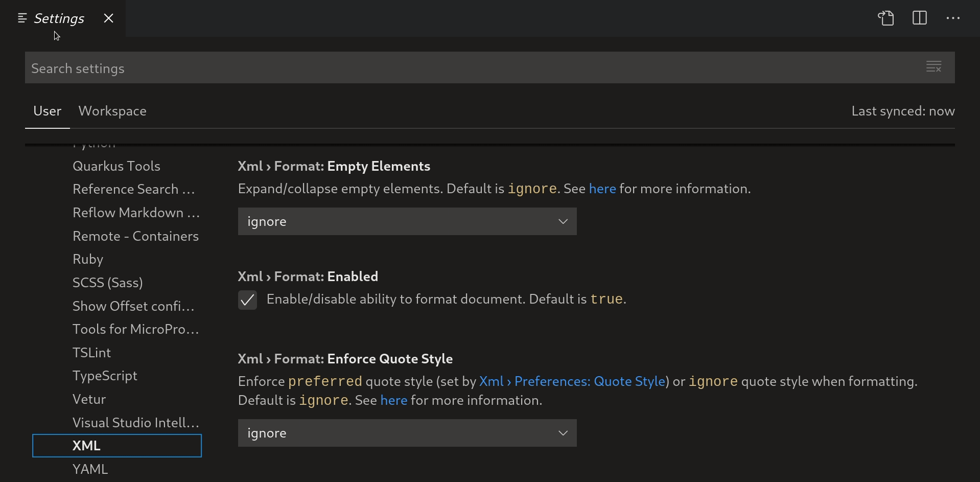Click the here link under Empty Elements
This screenshot has width=980, height=482.
(602, 189)
